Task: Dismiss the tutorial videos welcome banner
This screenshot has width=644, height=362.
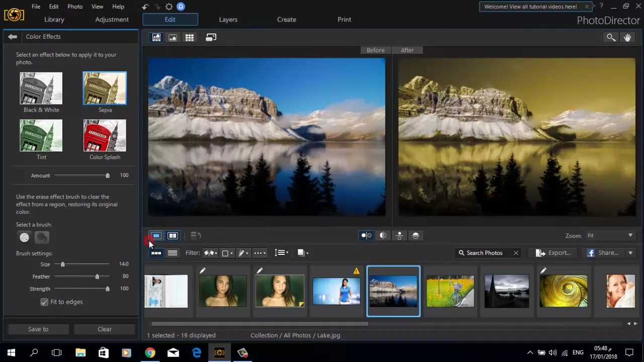Action: point(587,7)
